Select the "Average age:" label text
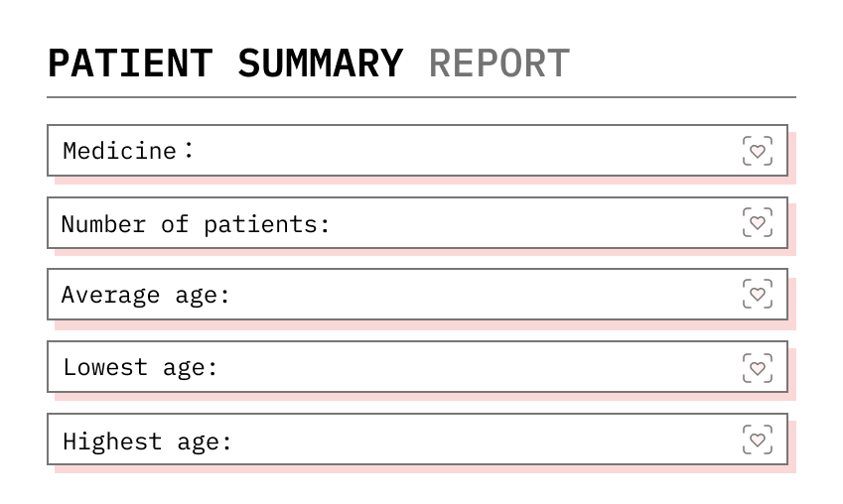The image size is (843, 504). (x=145, y=296)
